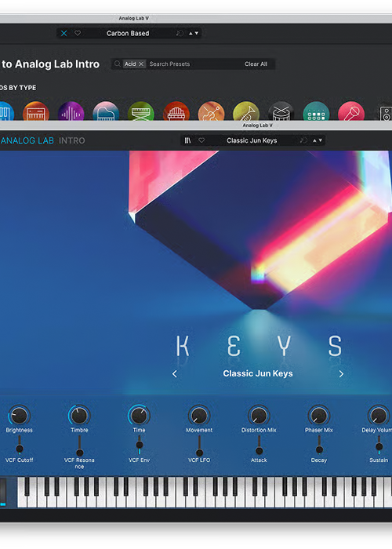
Task: Click the VCF Env fader handle
Action: coord(140,445)
